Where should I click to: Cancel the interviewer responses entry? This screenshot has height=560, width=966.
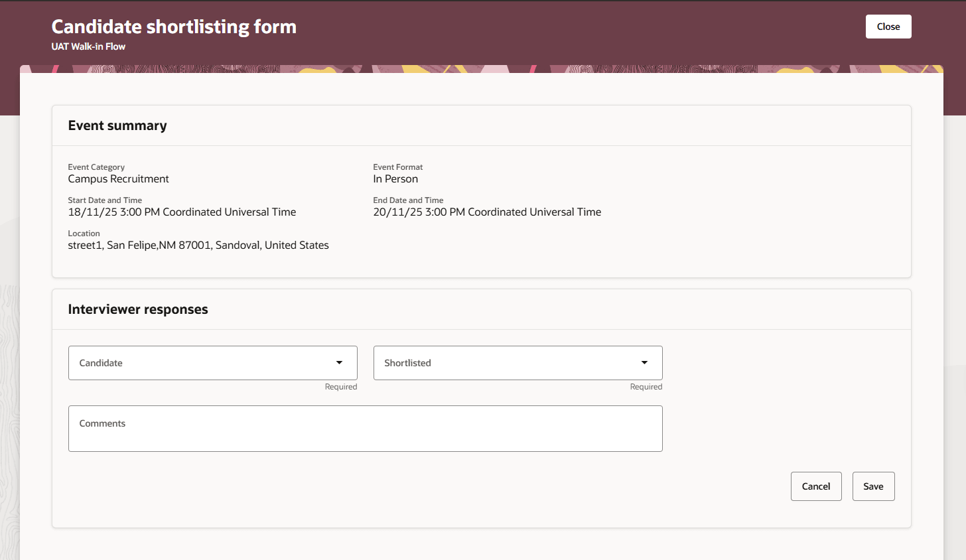(816, 486)
